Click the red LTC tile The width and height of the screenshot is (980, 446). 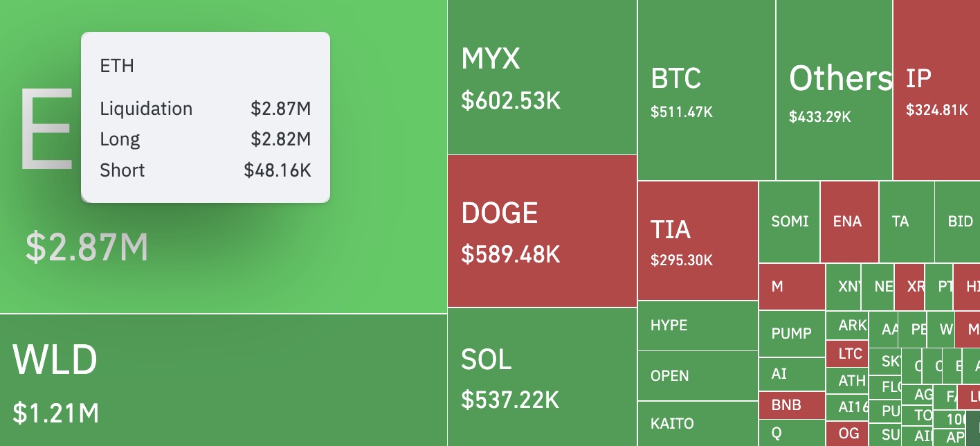click(x=849, y=354)
